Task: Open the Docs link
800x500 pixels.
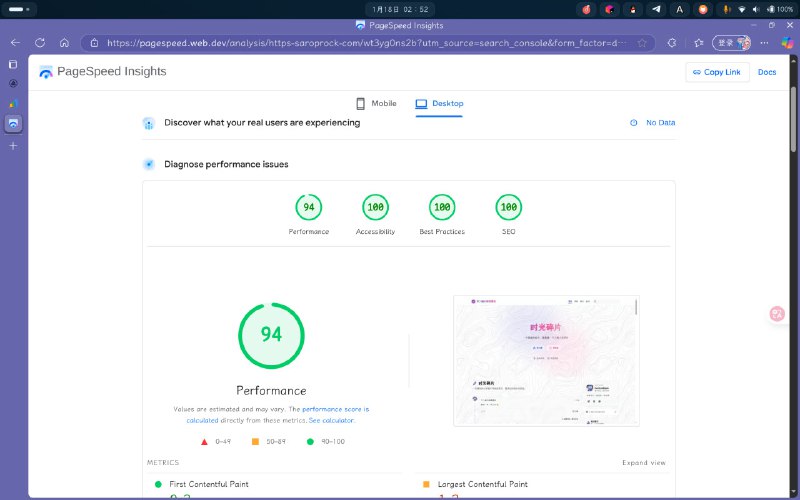Action: coord(767,72)
